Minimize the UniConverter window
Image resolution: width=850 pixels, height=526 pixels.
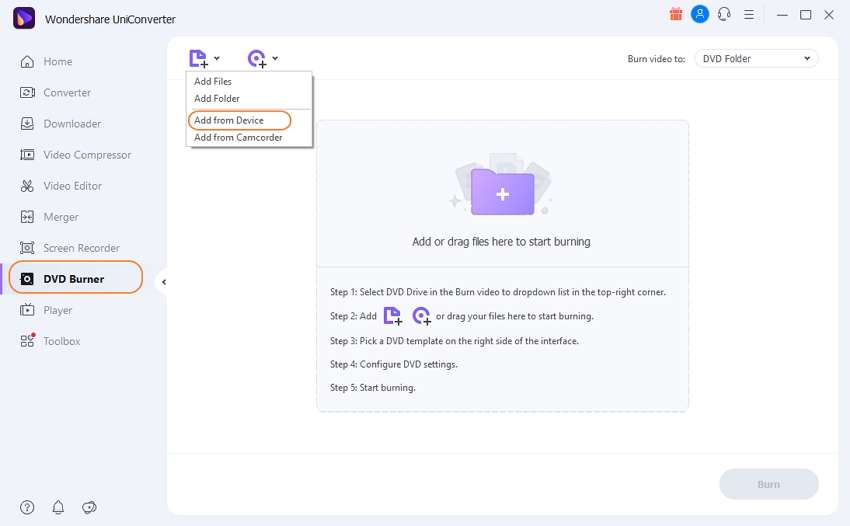782,15
